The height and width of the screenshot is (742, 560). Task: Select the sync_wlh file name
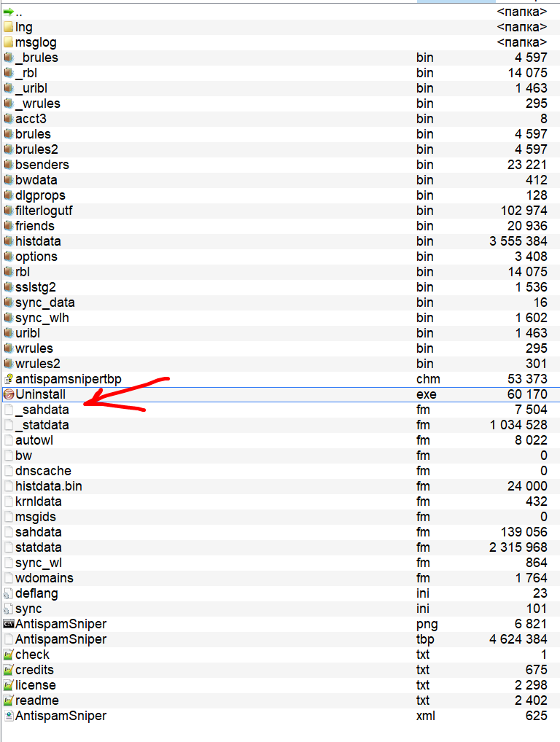point(42,318)
